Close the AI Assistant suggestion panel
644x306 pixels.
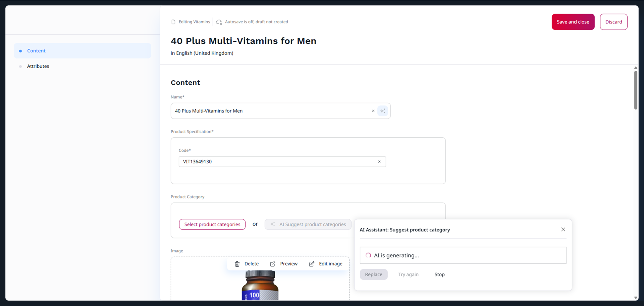[563, 229]
